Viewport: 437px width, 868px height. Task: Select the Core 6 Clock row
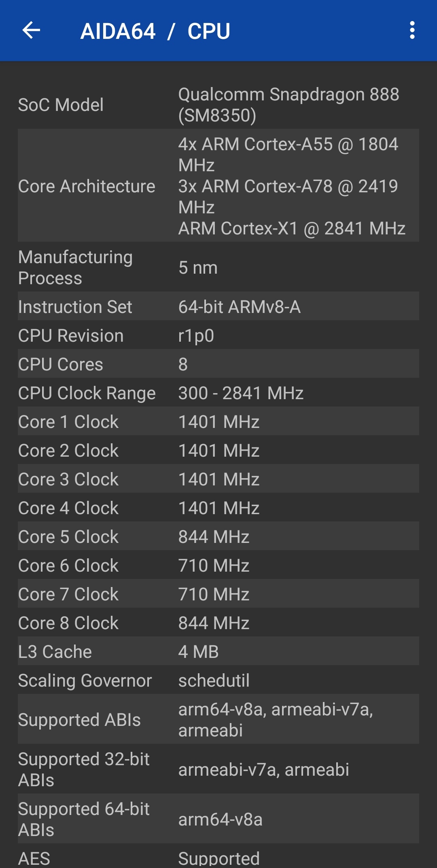pyautogui.click(x=218, y=565)
